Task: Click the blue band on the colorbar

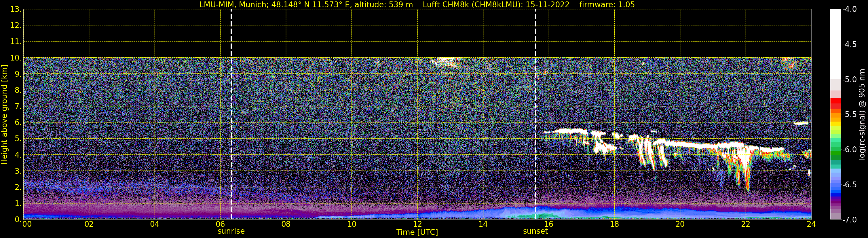Action: point(836,193)
